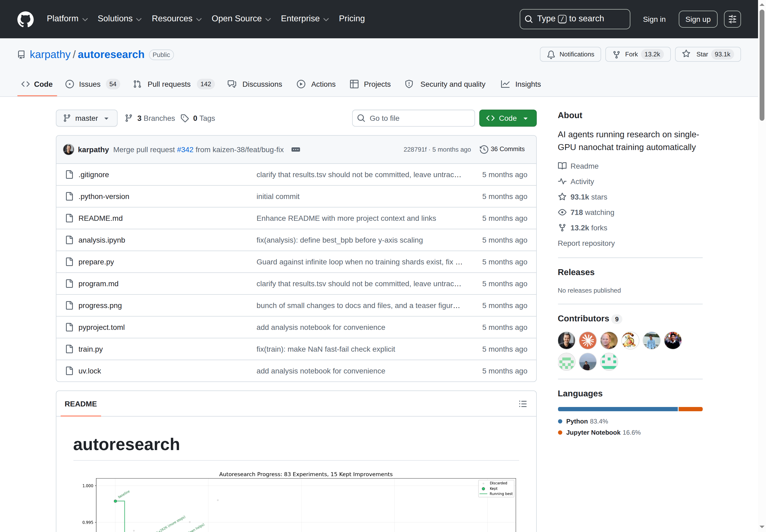Open the Projects tab

point(370,84)
